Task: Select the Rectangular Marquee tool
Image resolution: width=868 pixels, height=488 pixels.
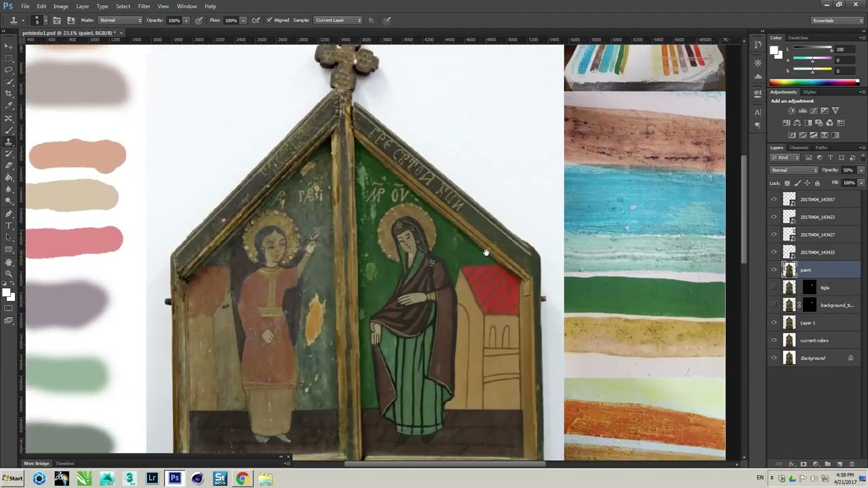Action: (9, 58)
